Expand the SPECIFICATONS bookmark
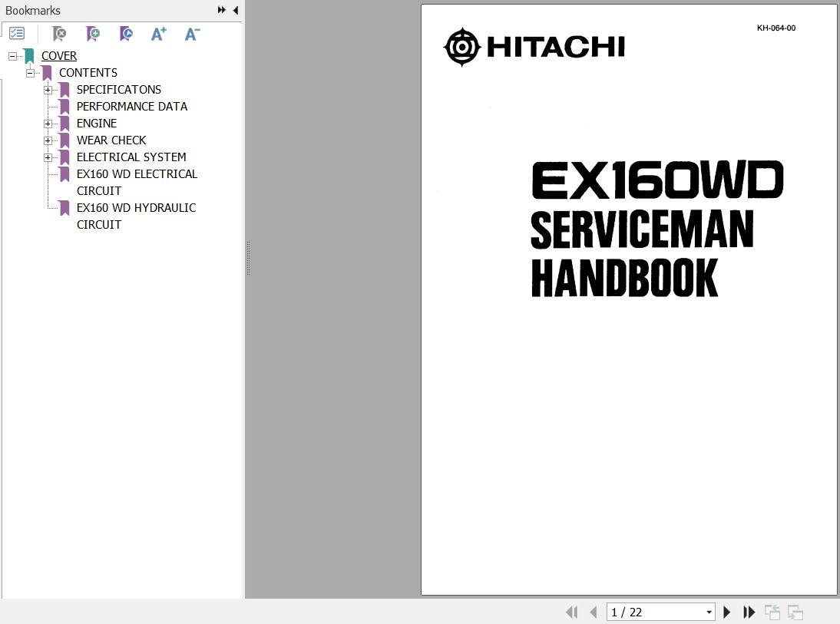The width and height of the screenshot is (840, 624). 48,90
